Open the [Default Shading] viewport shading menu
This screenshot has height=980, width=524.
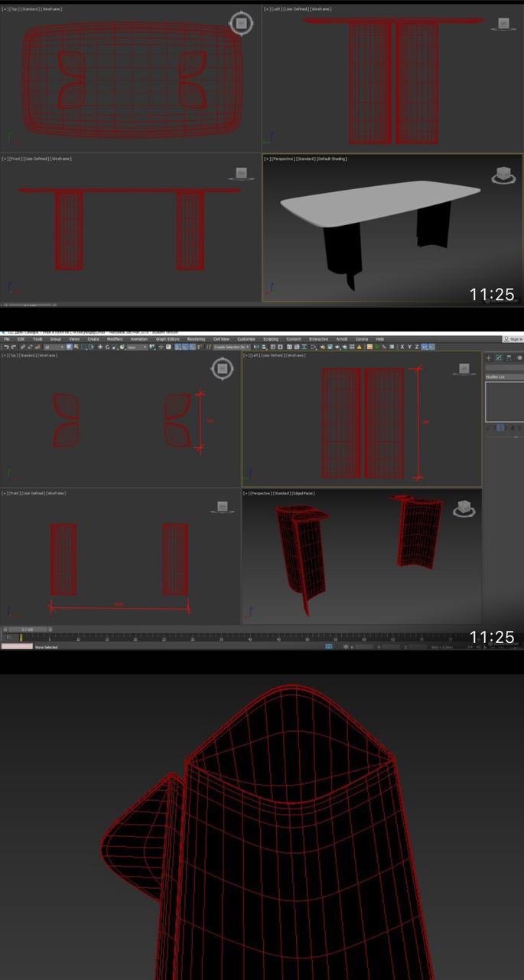point(332,158)
